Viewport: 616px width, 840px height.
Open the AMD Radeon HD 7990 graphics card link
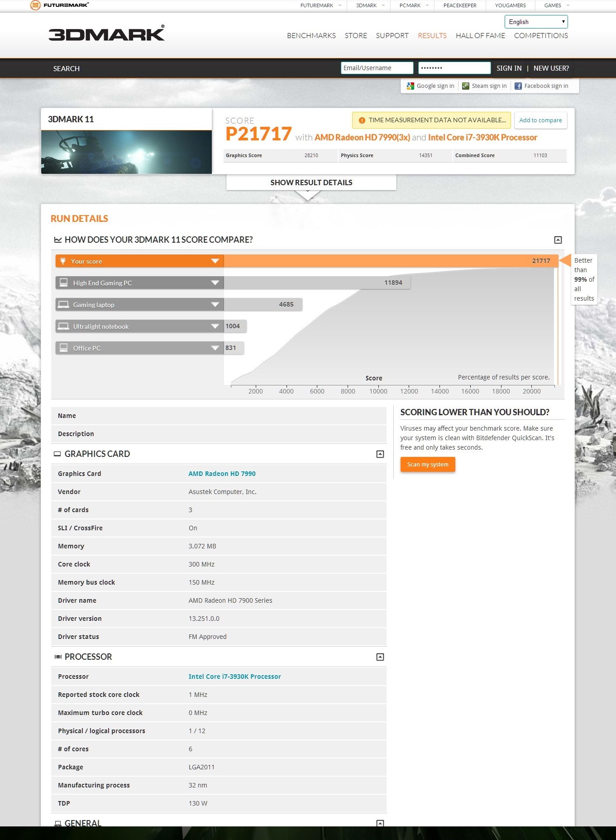tap(222, 474)
